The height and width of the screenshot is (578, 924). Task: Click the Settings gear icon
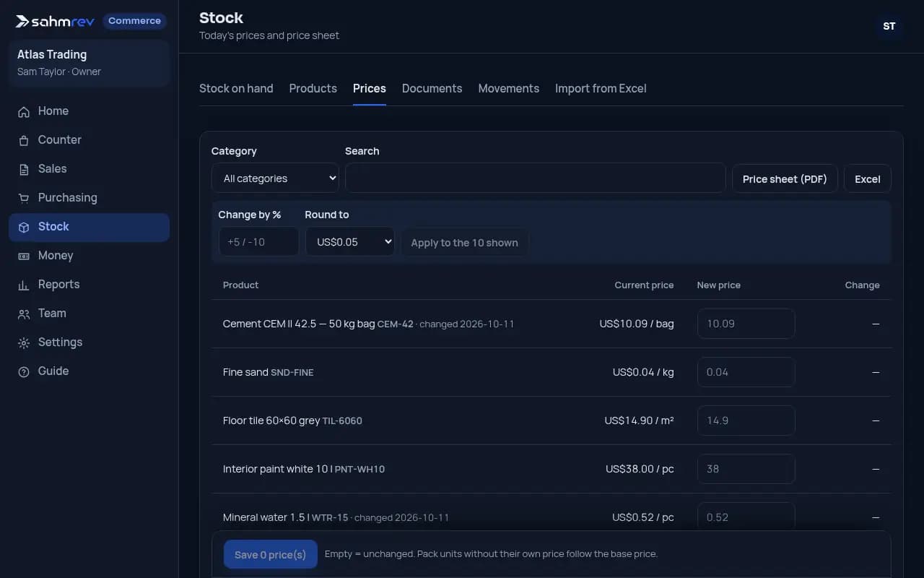[x=24, y=342]
